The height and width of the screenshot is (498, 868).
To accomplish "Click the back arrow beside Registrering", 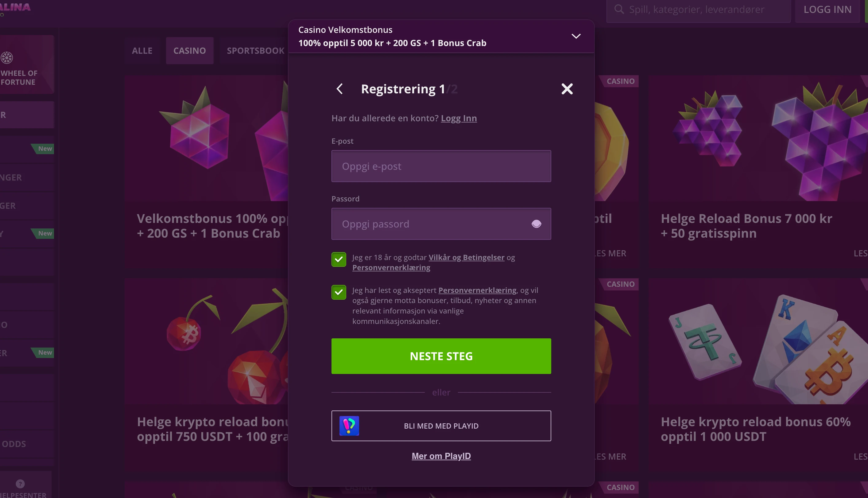I will coord(339,89).
